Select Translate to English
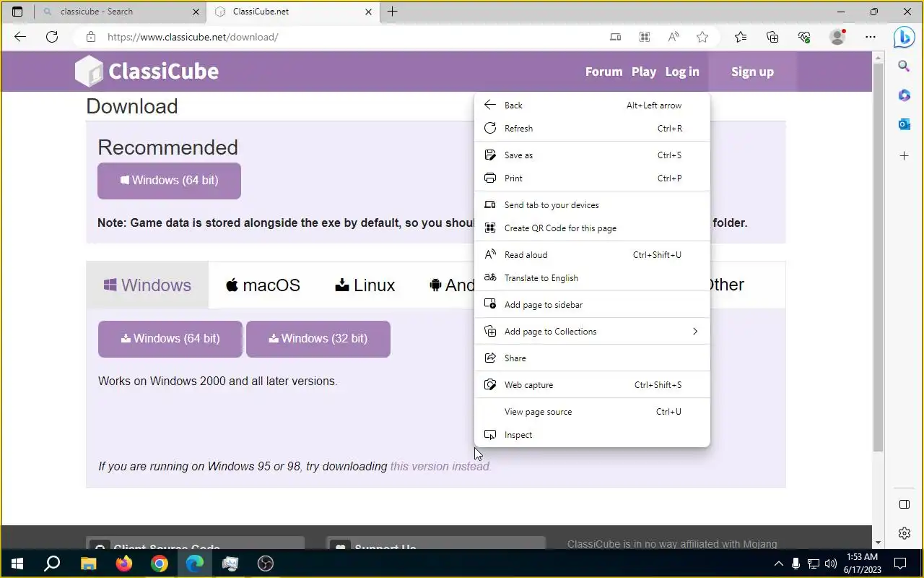This screenshot has height=578, width=924. pos(592,278)
